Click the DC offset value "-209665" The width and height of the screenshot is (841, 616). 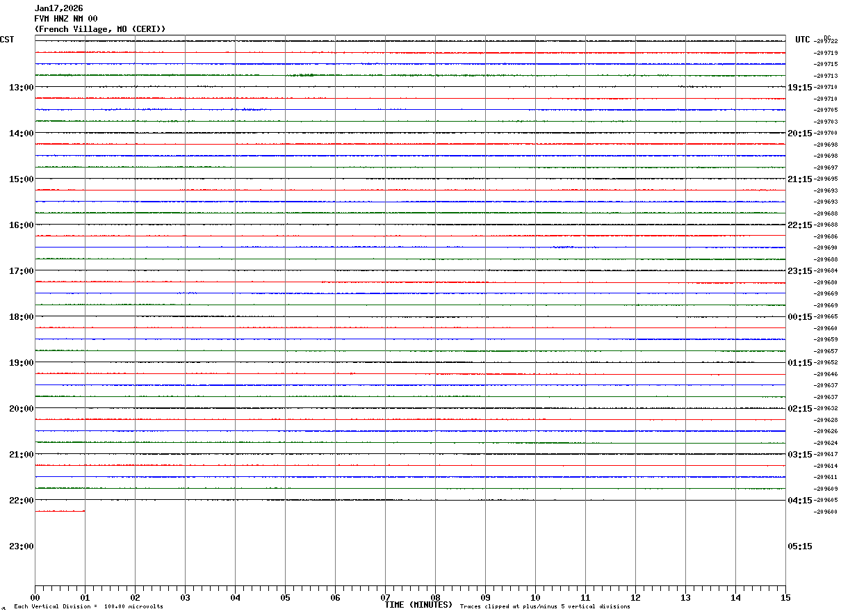(826, 316)
